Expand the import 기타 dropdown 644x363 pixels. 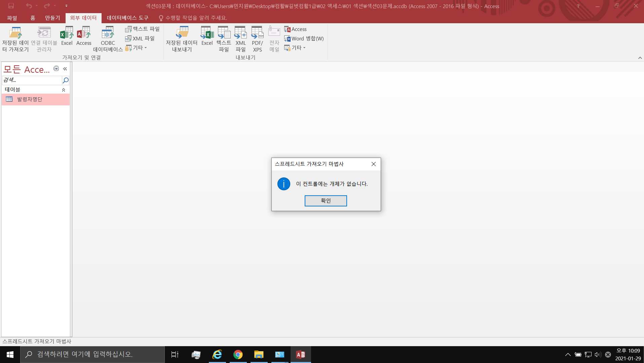point(137,48)
